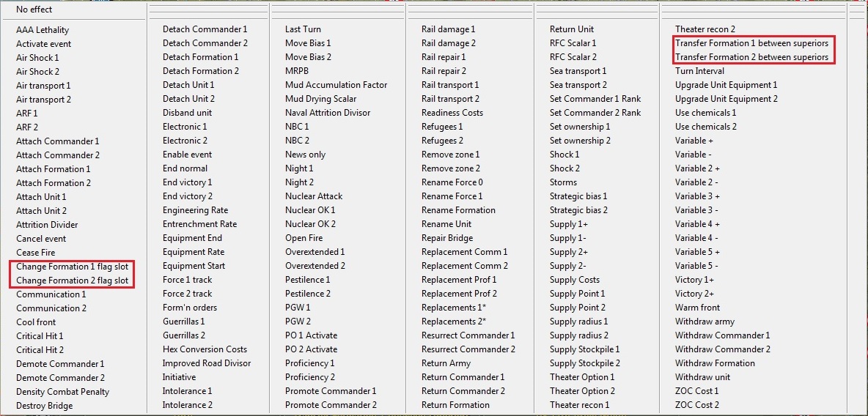
Task: Choose 'Detach Commander 1' entry
Action: click(205, 29)
